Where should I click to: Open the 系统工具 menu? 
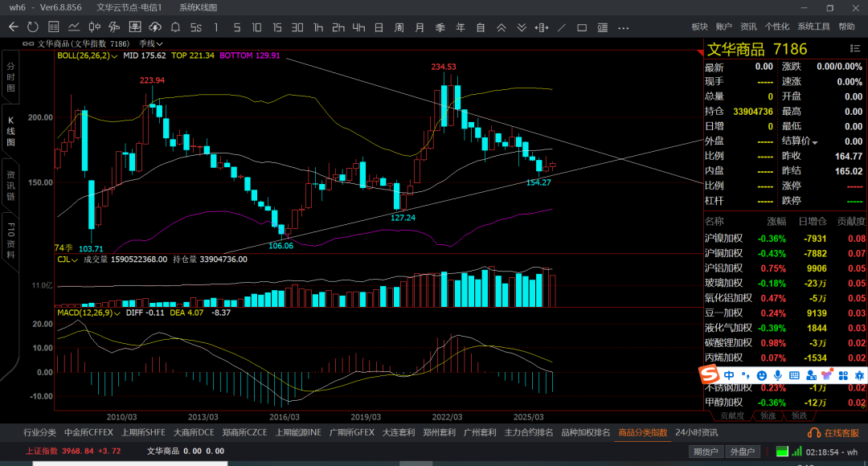(813, 27)
